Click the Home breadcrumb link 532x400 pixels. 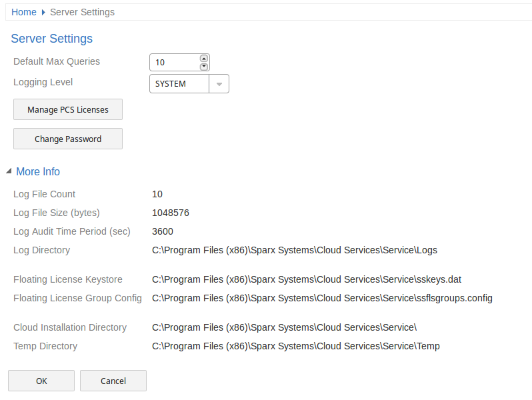coord(23,12)
